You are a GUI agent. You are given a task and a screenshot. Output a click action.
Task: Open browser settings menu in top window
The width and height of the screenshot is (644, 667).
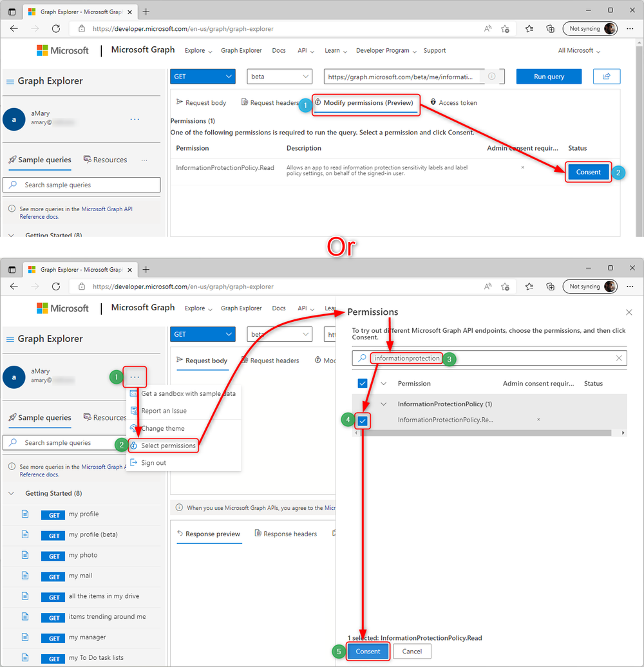(x=630, y=28)
